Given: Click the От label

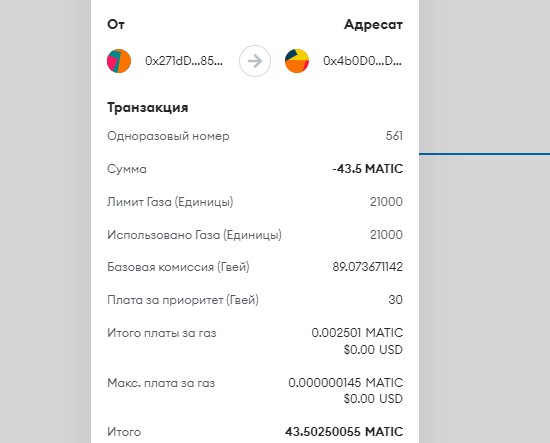Looking at the screenshot, I should [116, 25].
